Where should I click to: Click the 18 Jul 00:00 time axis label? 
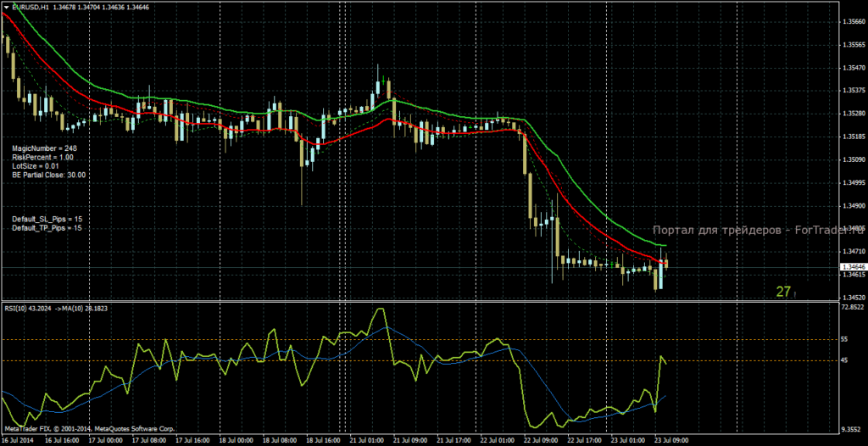pyautogui.click(x=236, y=441)
